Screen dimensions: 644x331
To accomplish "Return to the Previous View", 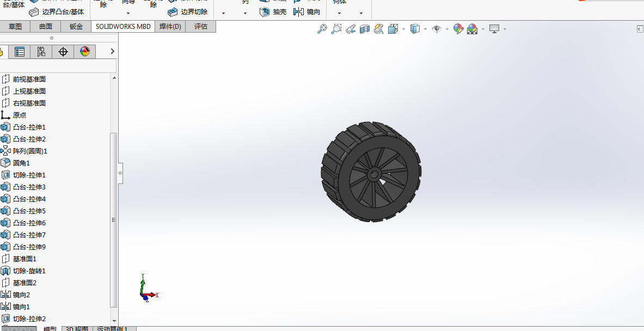I will pos(351,29).
